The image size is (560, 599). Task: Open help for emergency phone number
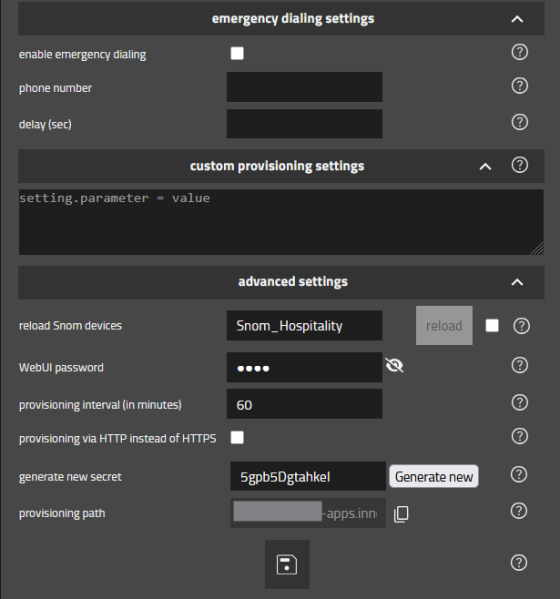[520, 86]
